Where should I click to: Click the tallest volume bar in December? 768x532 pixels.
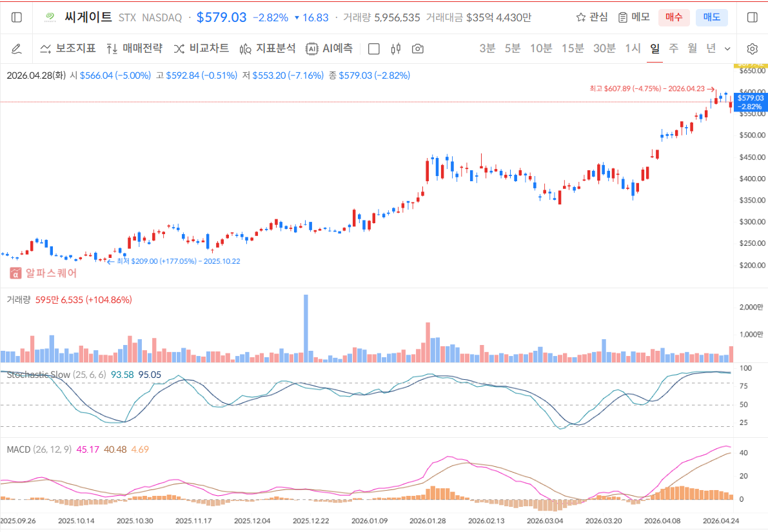click(306, 328)
